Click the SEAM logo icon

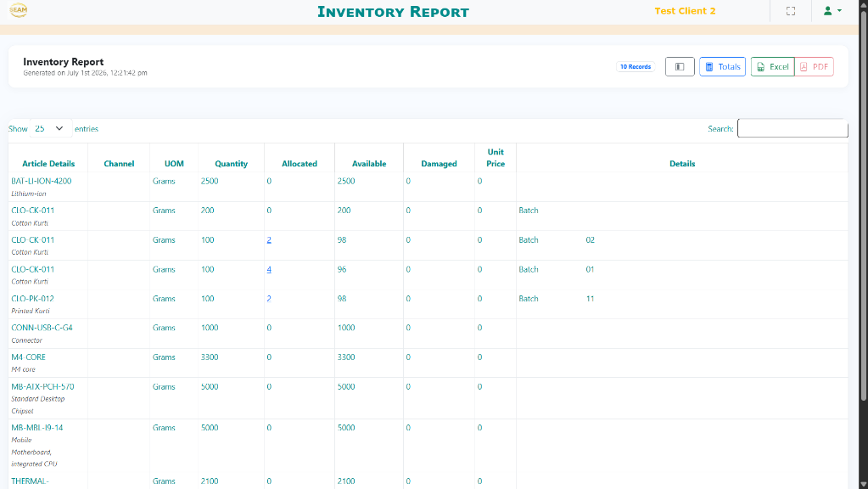point(19,10)
